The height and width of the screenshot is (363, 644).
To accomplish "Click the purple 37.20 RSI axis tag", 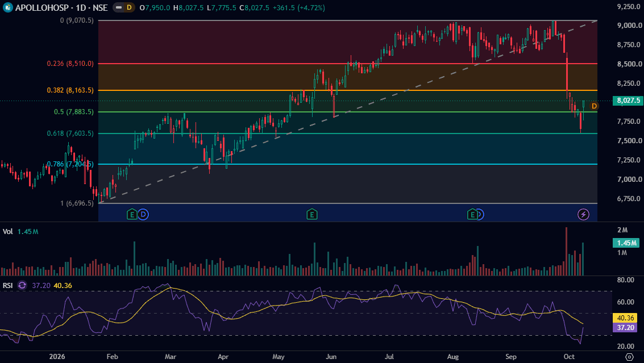I will tap(625, 327).
